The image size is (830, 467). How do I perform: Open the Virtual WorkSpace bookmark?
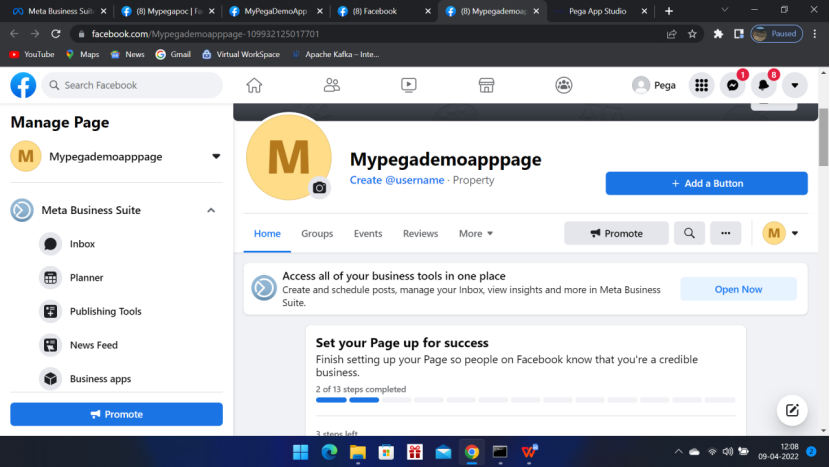pos(241,54)
